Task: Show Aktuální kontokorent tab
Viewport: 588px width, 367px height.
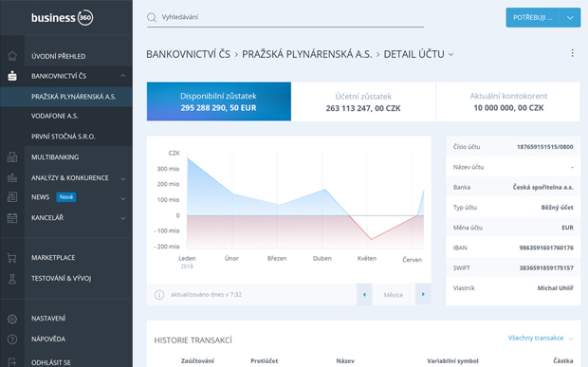Action: click(508, 101)
